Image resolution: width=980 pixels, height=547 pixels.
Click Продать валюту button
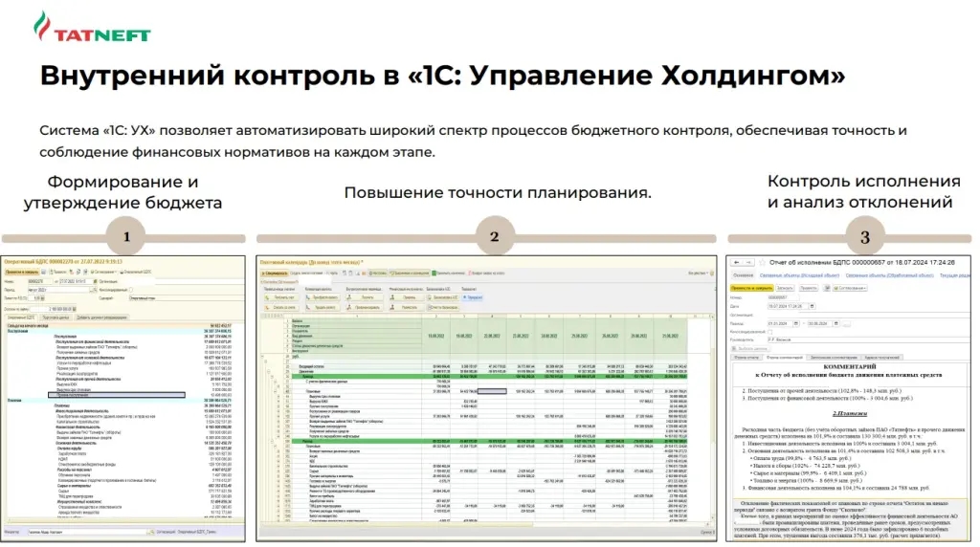[323, 308]
